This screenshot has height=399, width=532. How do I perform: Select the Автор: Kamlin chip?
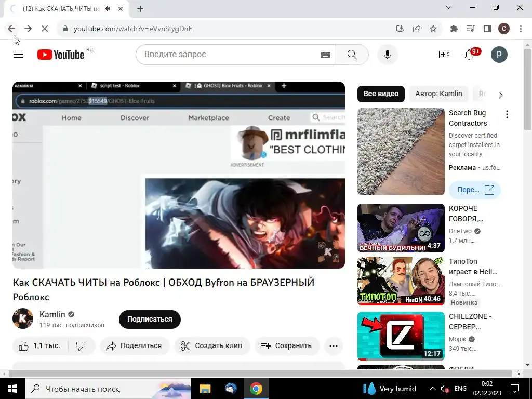[438, 94]
